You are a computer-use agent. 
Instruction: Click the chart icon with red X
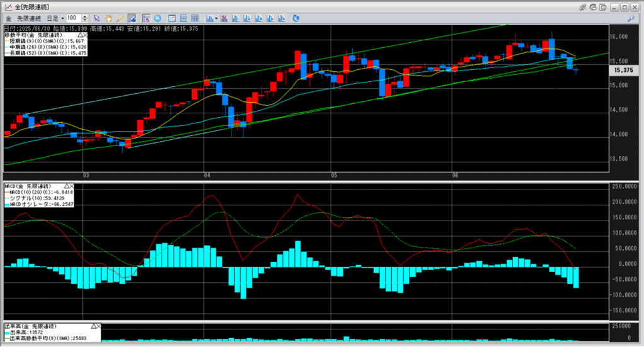click(x=224, y=18)
